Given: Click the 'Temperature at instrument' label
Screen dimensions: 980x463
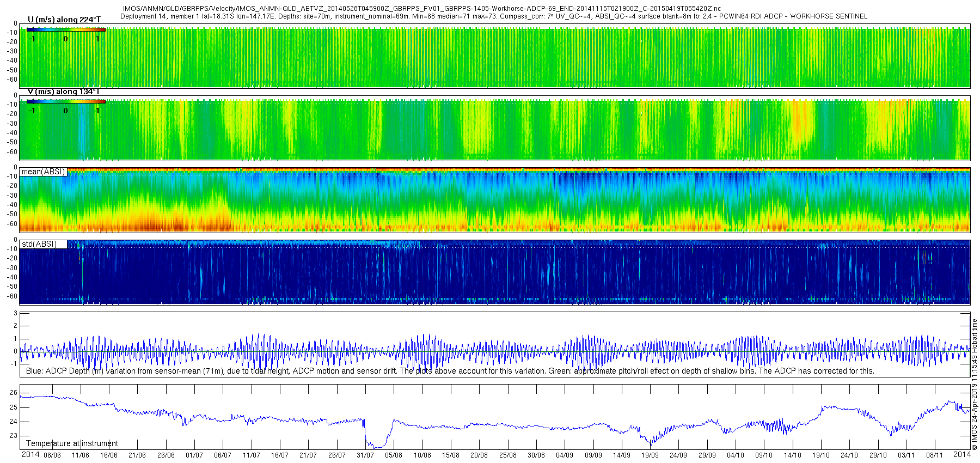Looking at the screenshot, I should coord(72,443).
